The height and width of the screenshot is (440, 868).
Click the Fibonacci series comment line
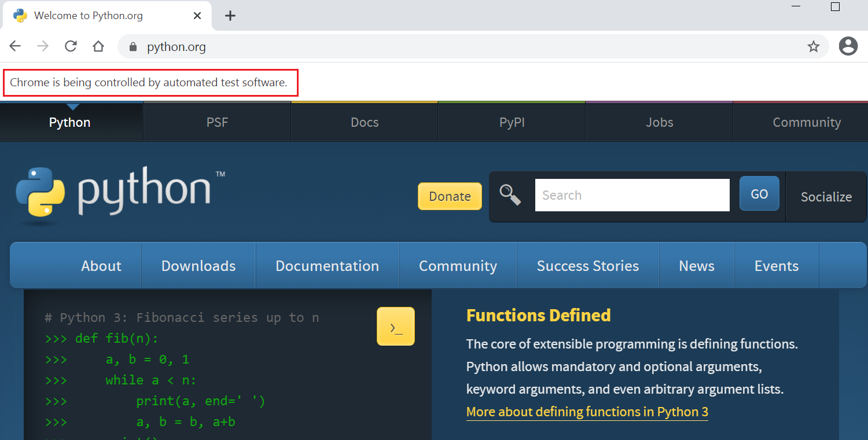(x=182, y=317)
